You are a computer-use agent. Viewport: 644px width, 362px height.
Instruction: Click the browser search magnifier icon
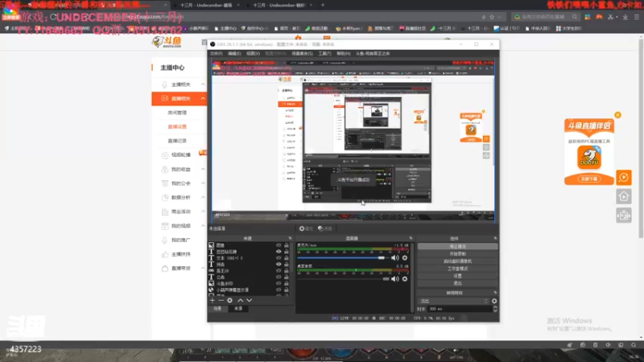tap(574, 17)
